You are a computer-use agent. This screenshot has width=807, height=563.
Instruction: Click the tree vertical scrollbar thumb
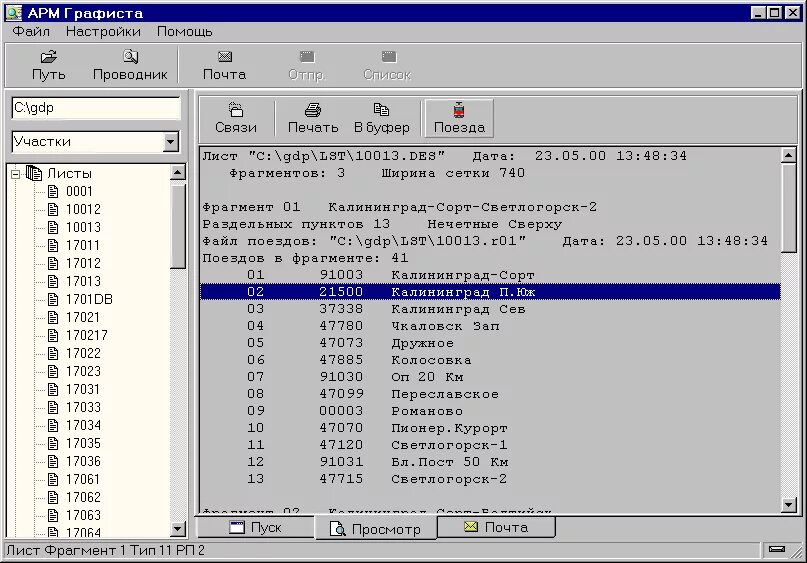coord(178,224)
